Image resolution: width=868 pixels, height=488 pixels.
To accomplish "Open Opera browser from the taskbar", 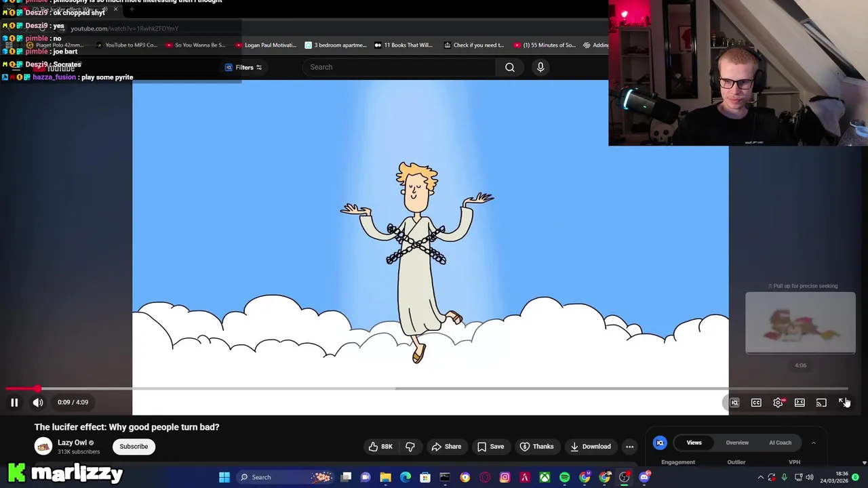I will pyautogui.click(x=485, y=477).
